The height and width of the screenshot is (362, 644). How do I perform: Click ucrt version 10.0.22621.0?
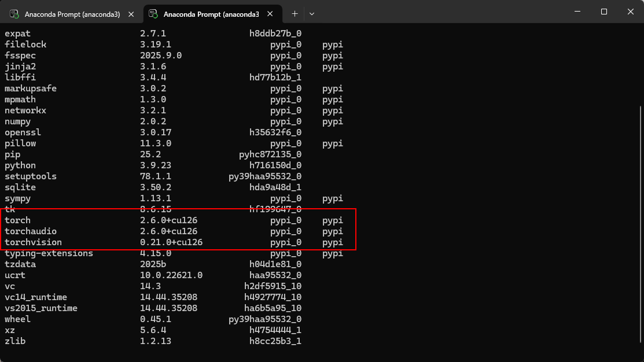coord(171,275)
